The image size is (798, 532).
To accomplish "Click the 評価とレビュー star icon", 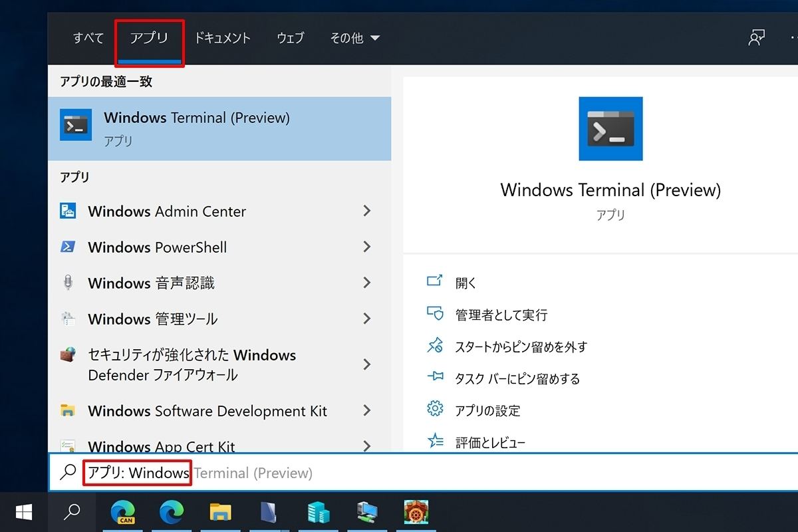I will pyautogui.click(x=434, y=441).
